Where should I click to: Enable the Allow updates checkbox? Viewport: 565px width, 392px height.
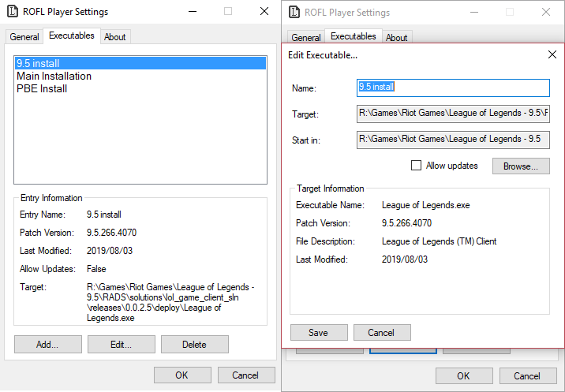416,166
